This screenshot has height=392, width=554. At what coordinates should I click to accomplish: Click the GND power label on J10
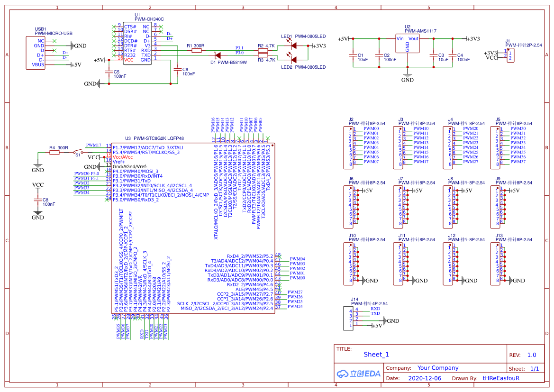[372, 281]
